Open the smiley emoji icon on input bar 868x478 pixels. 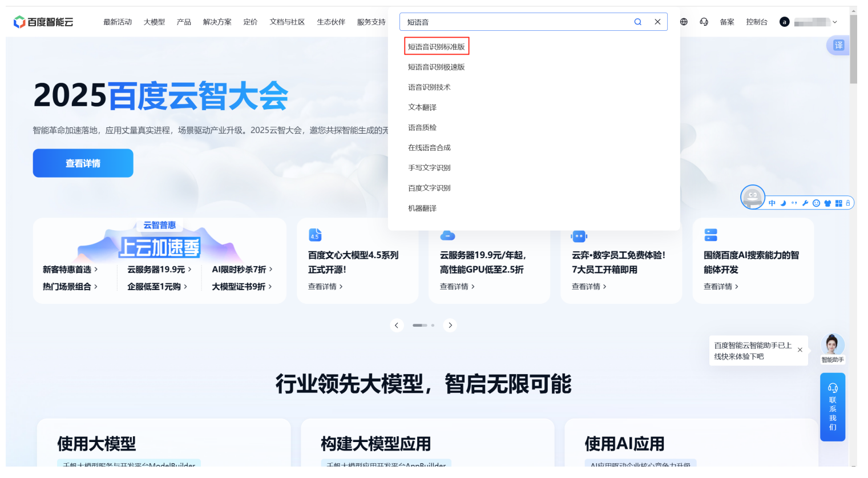pos(816,203)
